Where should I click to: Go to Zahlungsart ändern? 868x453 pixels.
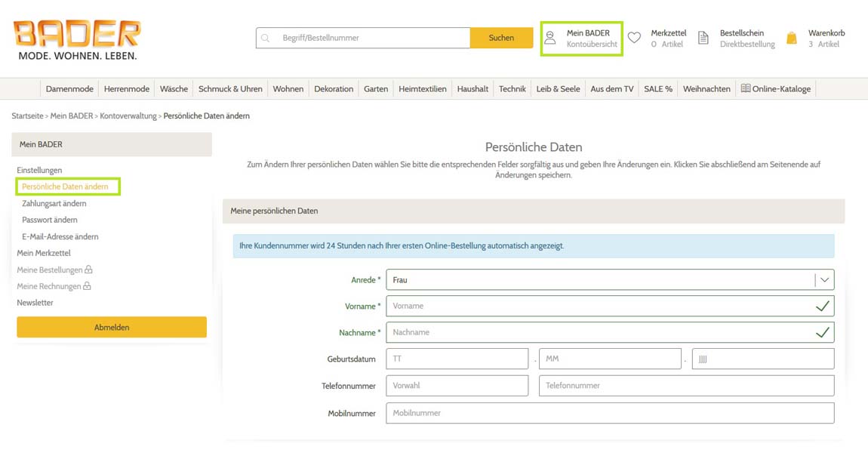coord(54,203)
